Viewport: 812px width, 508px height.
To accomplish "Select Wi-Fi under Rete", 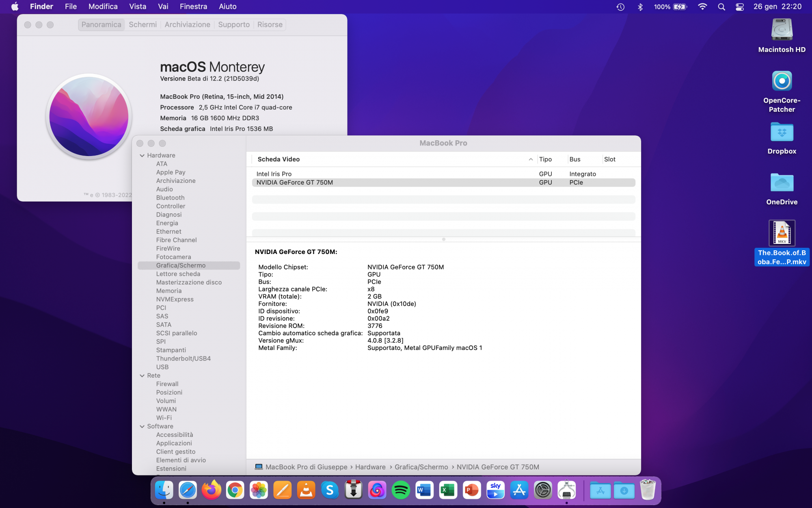I will coord(164,418).
